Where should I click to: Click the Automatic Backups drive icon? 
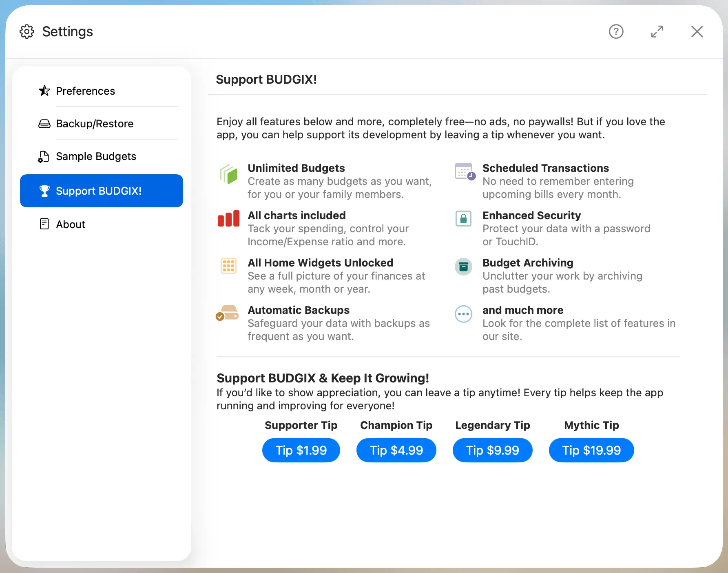[227, 313]
